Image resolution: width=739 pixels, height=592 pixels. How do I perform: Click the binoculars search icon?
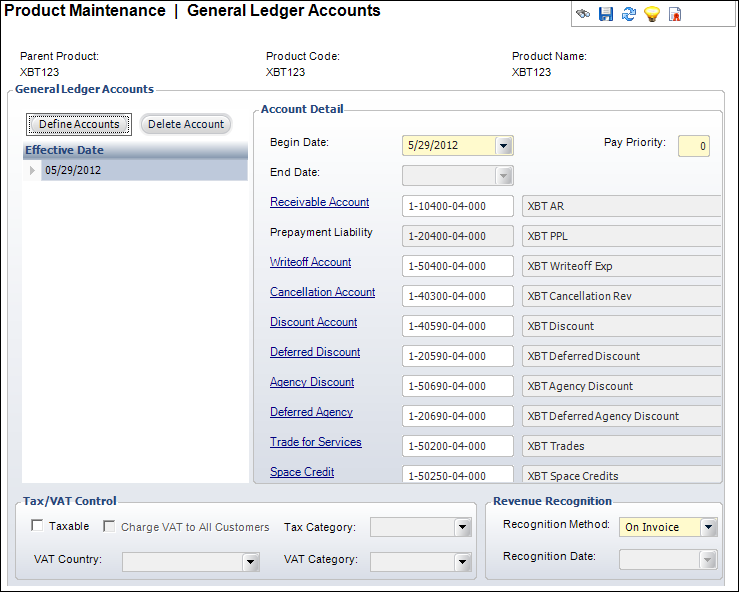click(583, 14)
